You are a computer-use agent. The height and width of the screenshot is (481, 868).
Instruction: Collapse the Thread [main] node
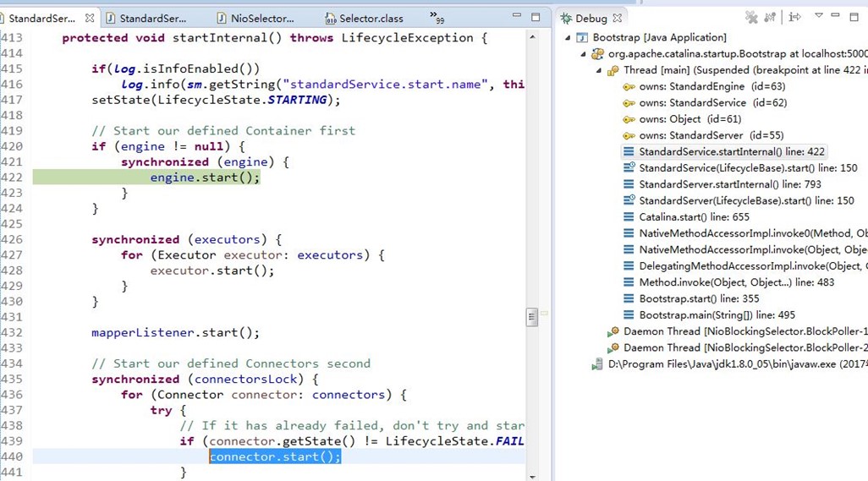click(x=598, y=70)
